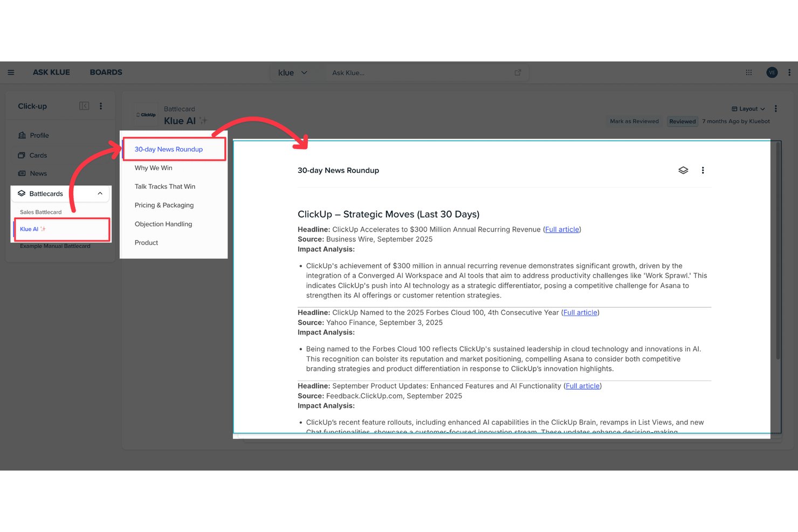
Task: Open the apps grid icon
Action: [x=749, y=72]
